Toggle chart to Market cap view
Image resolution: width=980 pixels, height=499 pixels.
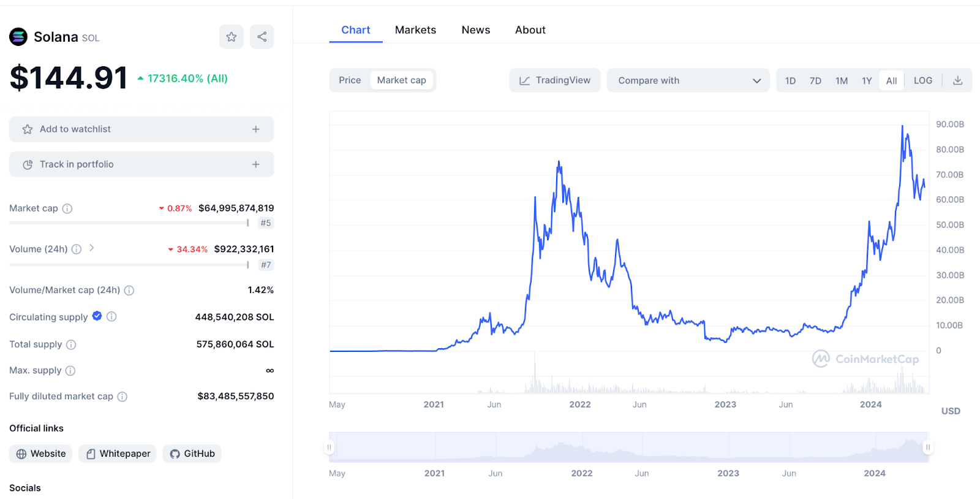pos(402,80)
